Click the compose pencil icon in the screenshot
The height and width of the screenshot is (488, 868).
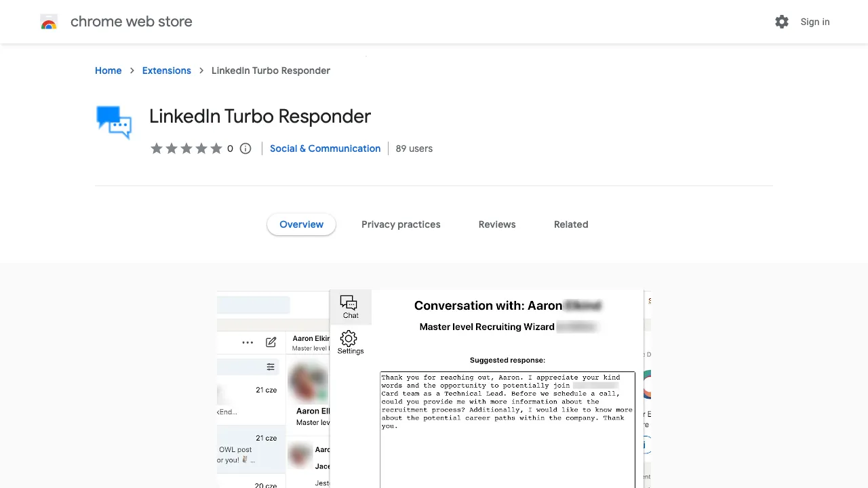[271, 342]
